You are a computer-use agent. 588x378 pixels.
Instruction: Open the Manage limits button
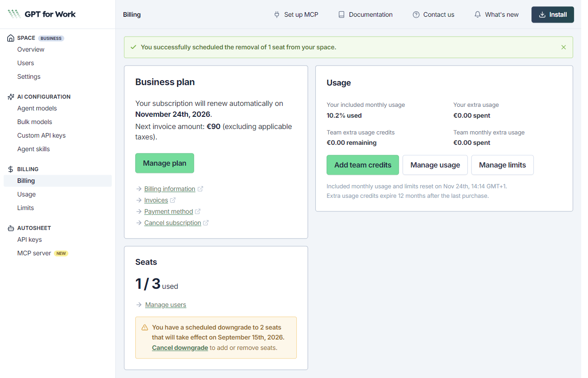503,165
